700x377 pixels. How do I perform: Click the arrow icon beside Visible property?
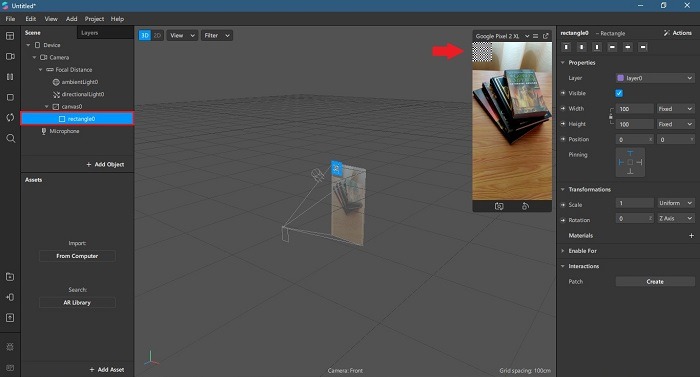[x=563, y=93]
